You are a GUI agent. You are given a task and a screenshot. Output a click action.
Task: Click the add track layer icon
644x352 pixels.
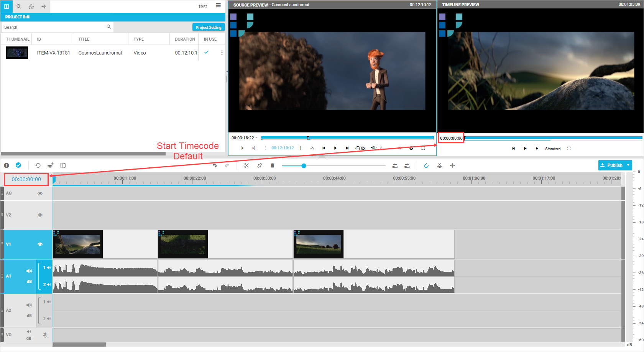[50, 165]
